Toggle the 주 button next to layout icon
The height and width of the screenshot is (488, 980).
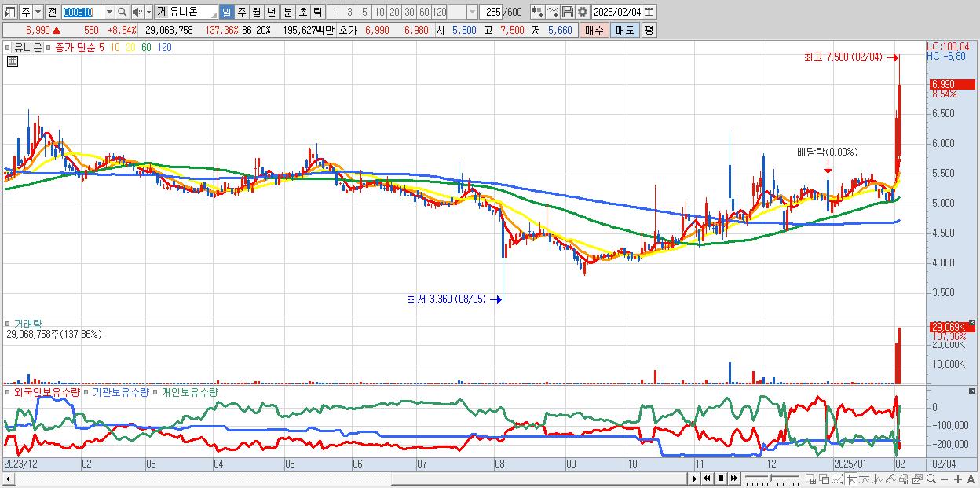coord(26,12)
